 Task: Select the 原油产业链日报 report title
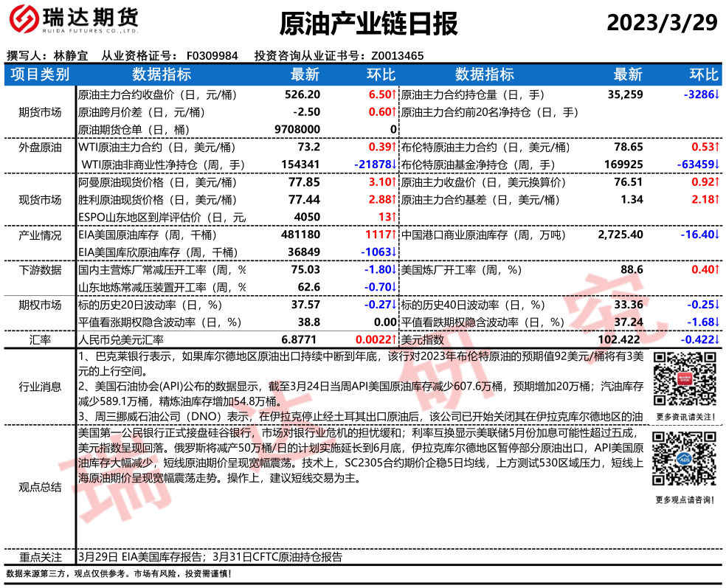[368, 24]
